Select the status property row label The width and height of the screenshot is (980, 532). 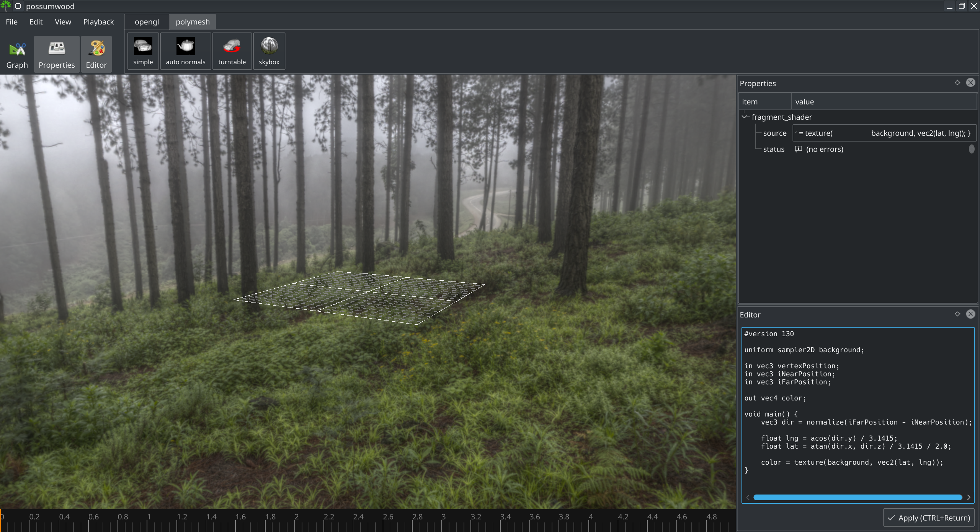[774, 149]
